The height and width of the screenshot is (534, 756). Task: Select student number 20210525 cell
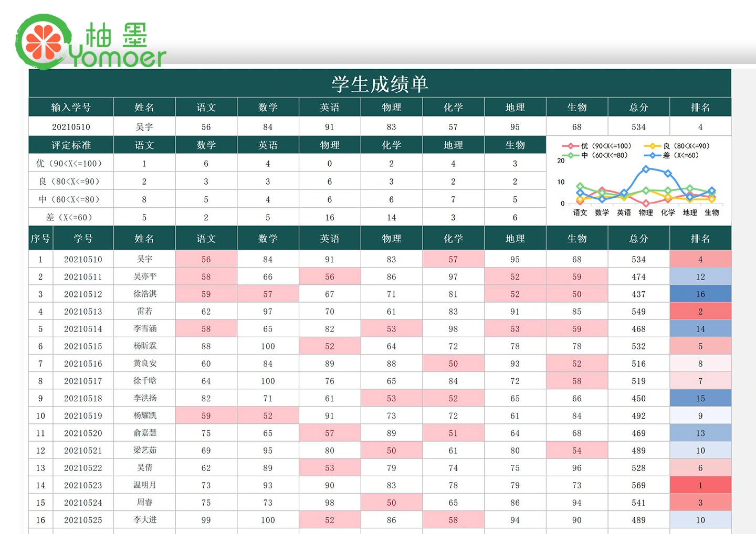tap(83, 520)
